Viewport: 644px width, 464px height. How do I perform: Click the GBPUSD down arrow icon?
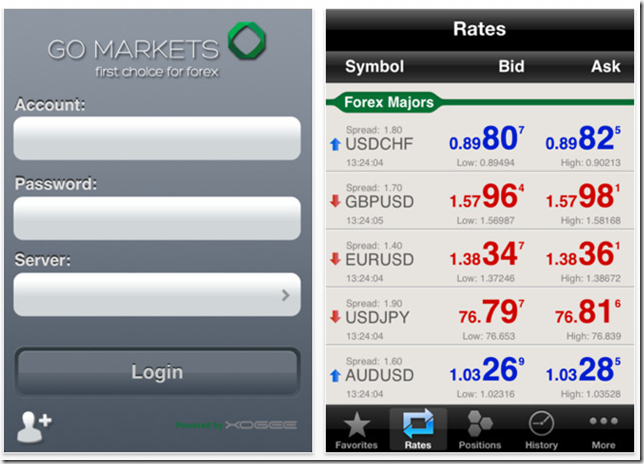[336, 201]
